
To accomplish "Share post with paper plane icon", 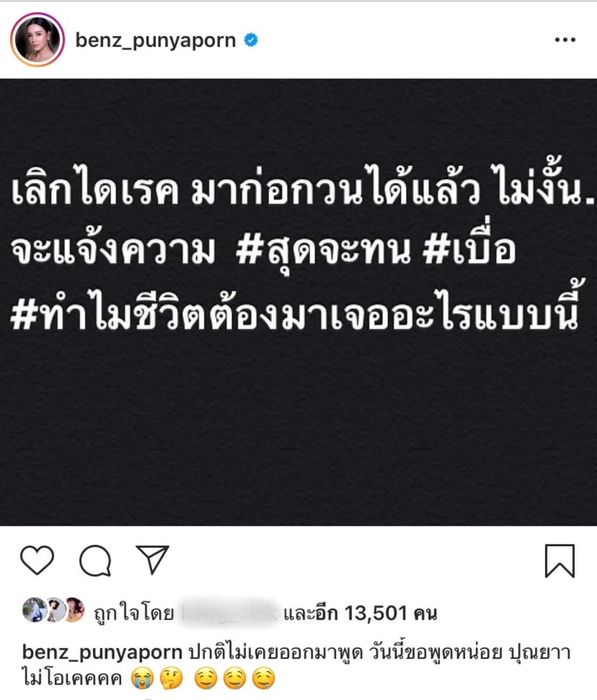I will (152, 560).
